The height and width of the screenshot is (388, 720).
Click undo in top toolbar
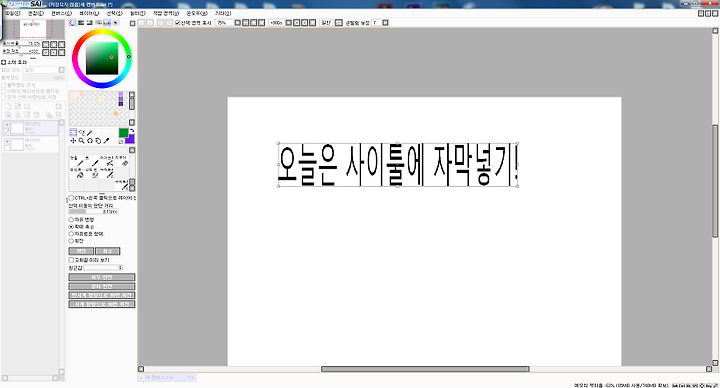[x=141, y=22]
